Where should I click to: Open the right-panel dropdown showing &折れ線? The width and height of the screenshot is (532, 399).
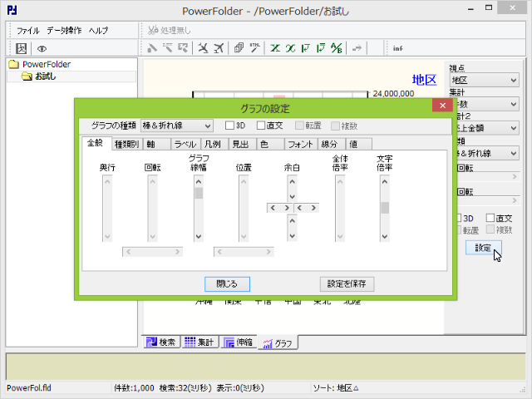pos(487,153)
